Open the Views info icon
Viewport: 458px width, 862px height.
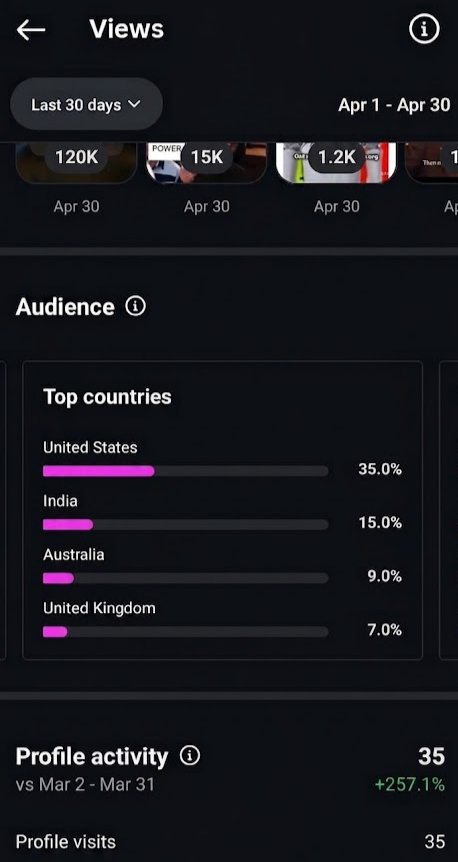[x=424, y=29]
